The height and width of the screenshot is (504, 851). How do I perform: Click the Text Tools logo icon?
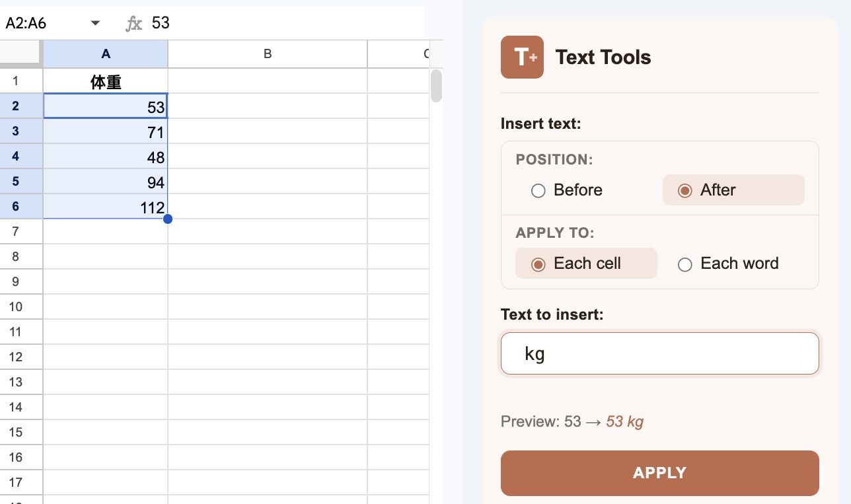click(522, 57)
